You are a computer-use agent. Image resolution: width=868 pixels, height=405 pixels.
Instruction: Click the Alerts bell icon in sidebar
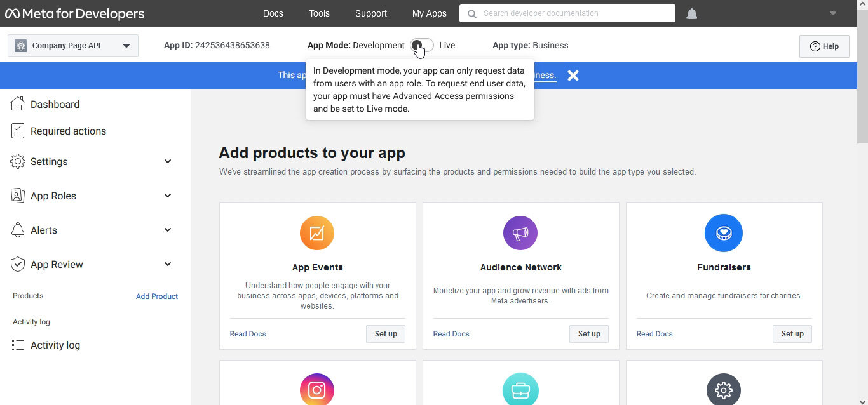pos(18,230)
